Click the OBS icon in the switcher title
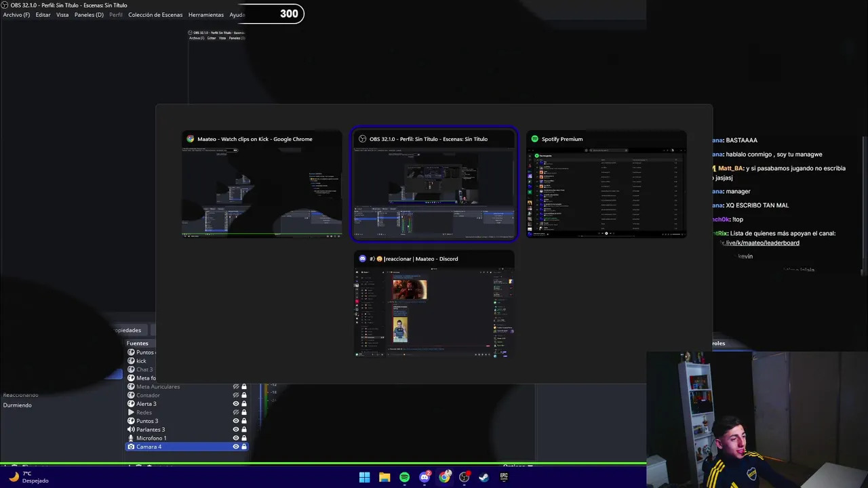This screenshot has width=868, height=488. tap(363, 139)
